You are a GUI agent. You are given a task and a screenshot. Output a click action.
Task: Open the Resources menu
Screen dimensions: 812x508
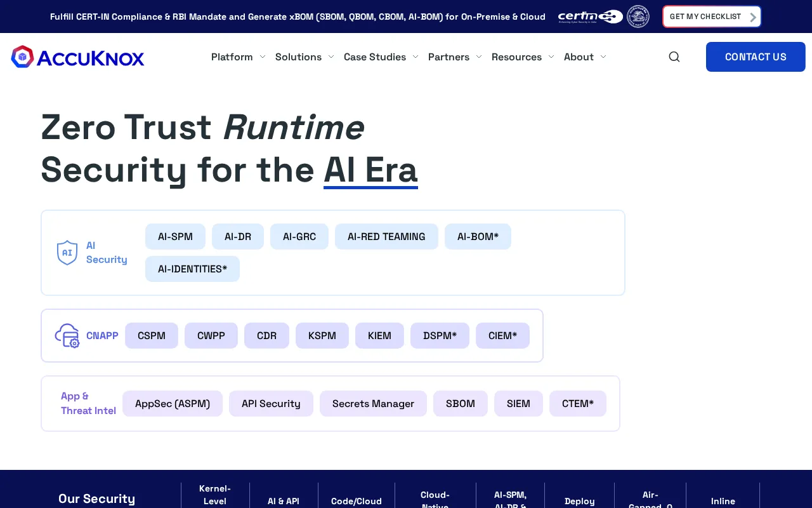click(516, 57)
